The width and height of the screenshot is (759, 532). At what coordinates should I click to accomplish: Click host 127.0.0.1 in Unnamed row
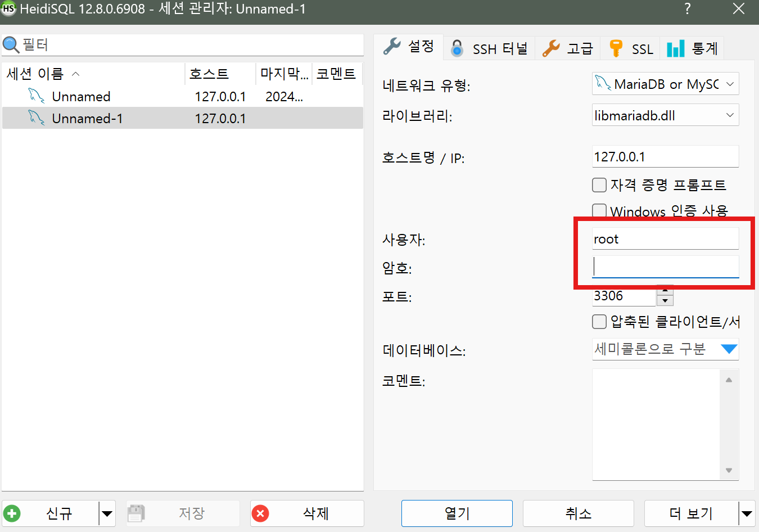coord(220,97)
